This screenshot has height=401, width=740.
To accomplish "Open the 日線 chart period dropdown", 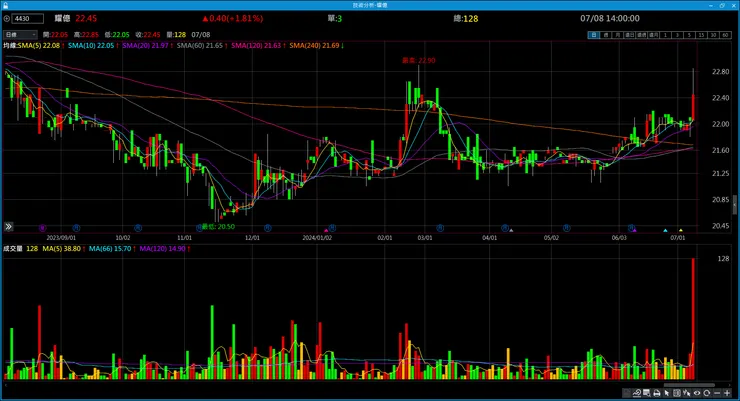I will click(x=20, y=34).
